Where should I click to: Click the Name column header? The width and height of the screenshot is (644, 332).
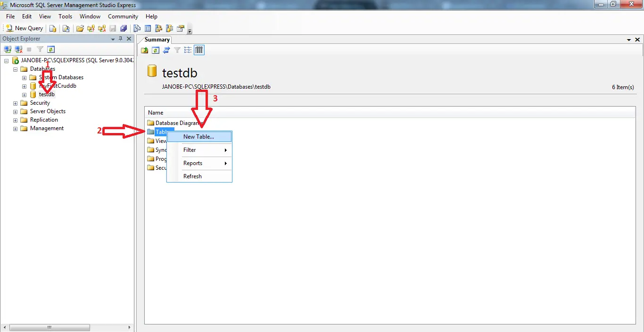pos(390,113)
